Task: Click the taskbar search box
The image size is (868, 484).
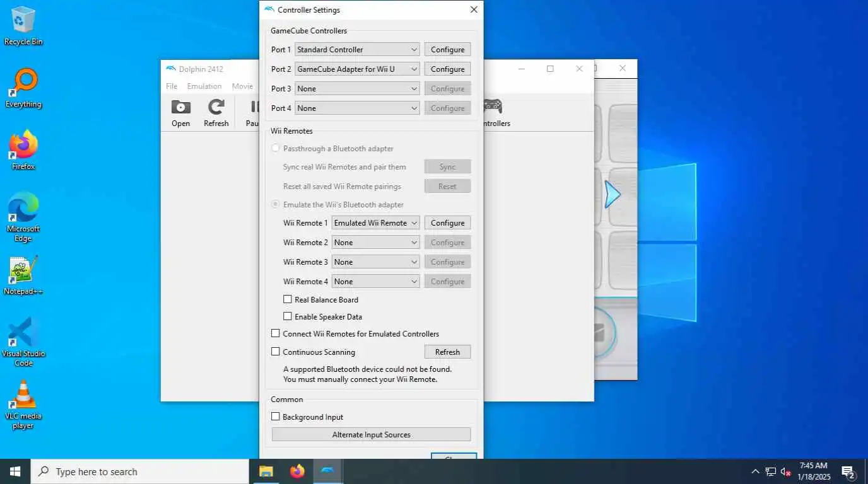Action: pos(140,471)
